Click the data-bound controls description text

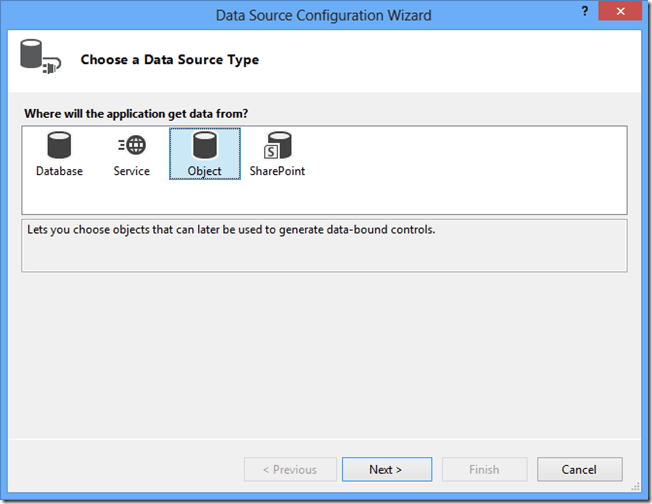click(x=229, y=230)
